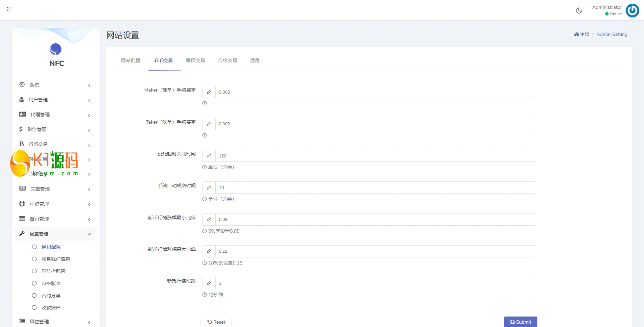
Task: Expand the 币币交易 sidebar chevron
Action: [x=89, y=145]
